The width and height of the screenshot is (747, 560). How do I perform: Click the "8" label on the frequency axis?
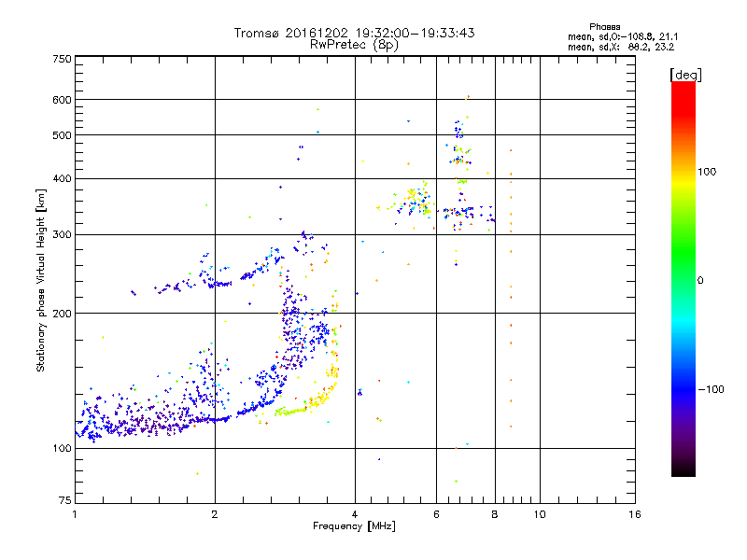tap(495, 514)
